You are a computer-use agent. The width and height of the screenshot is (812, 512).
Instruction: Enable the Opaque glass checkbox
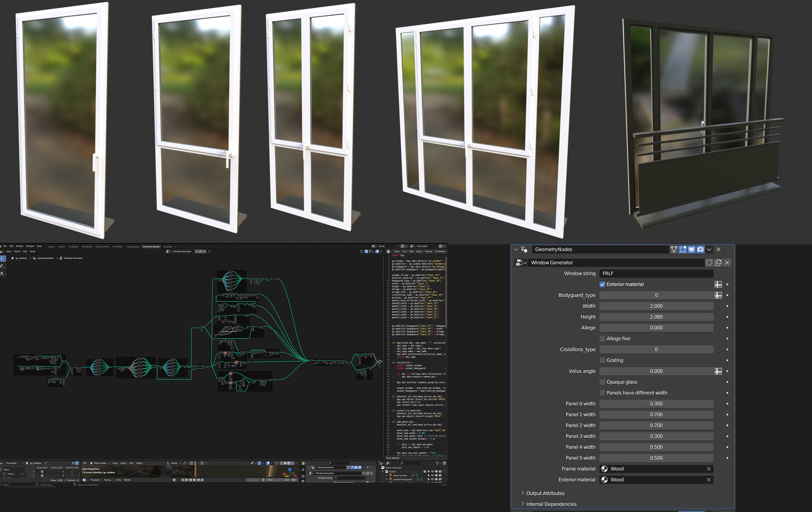point(602,382)
